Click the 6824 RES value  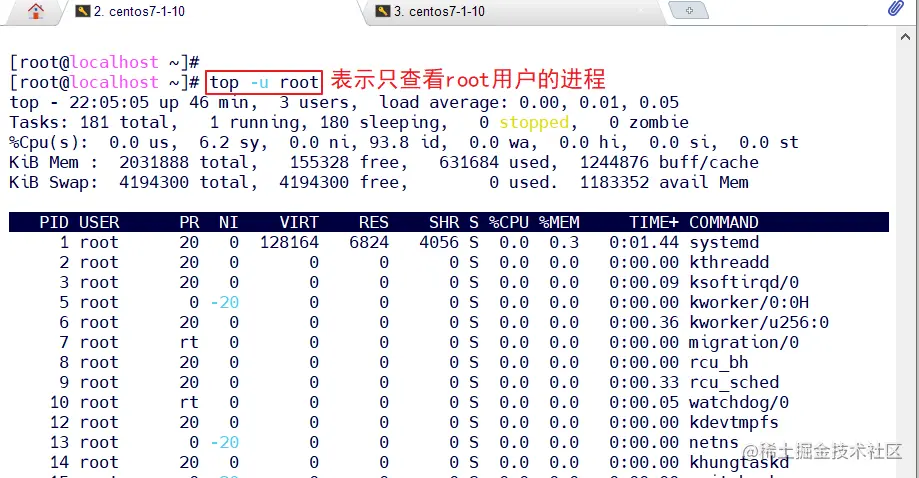pos(369,242)
